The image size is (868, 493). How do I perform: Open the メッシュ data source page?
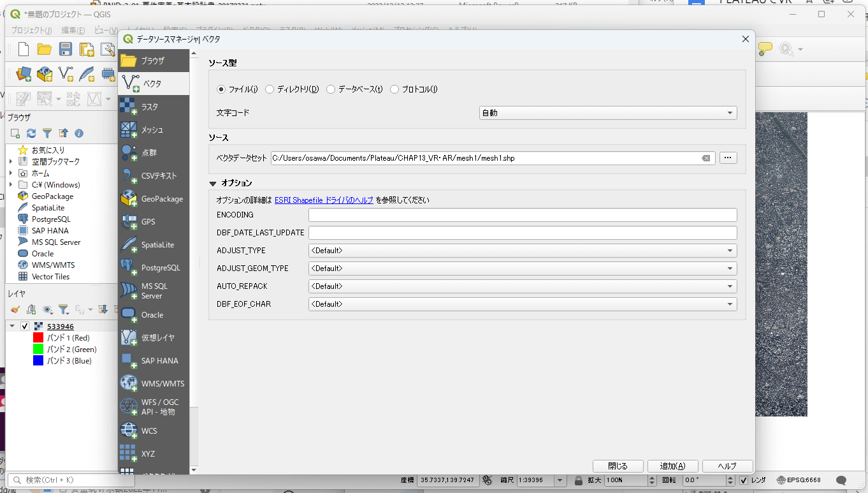pos(153,129)
